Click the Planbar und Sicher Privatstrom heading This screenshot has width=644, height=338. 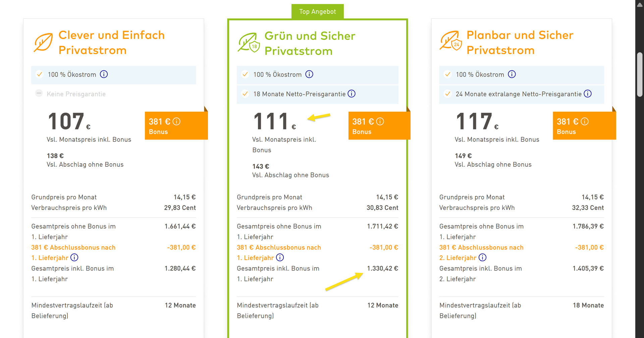(520, 43)
